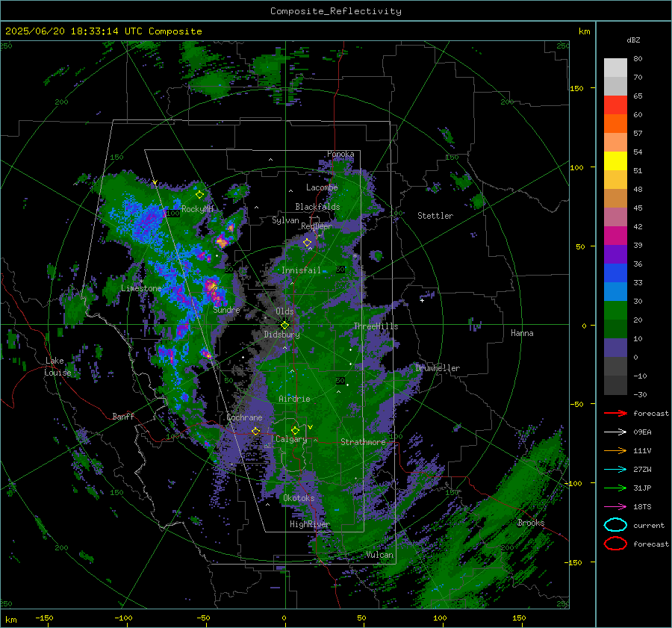This screenshot has width=672, height=628.
Task: Click the green 31JP arrow icon
Action: [615, 488]
